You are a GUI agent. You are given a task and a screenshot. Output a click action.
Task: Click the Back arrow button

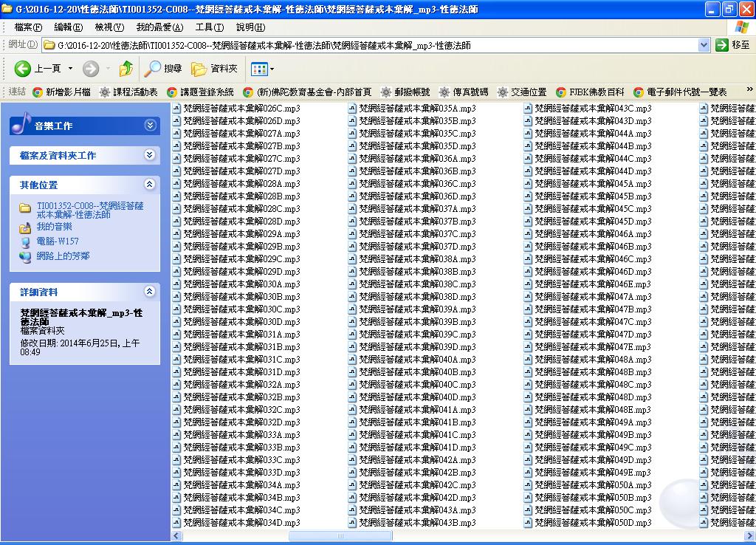tap(23, 69)
